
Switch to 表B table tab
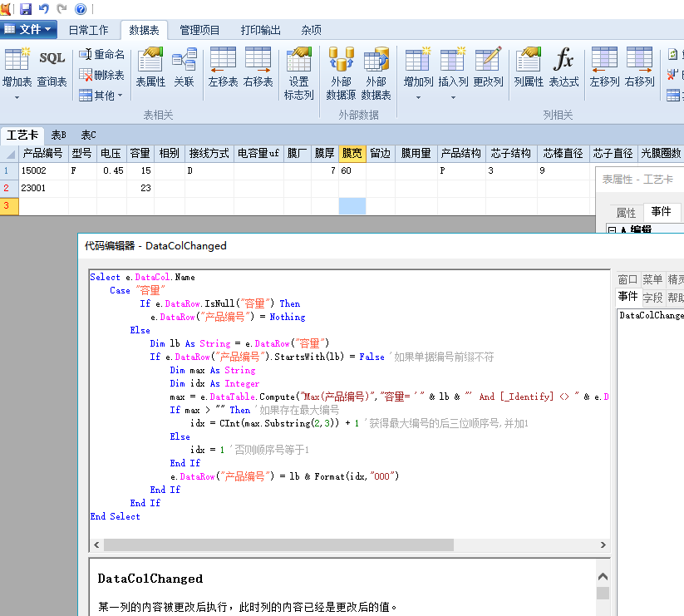(59, 136)
